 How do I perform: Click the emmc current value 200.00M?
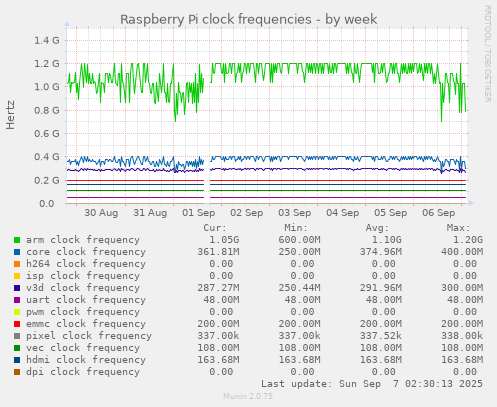click(218, 324)
